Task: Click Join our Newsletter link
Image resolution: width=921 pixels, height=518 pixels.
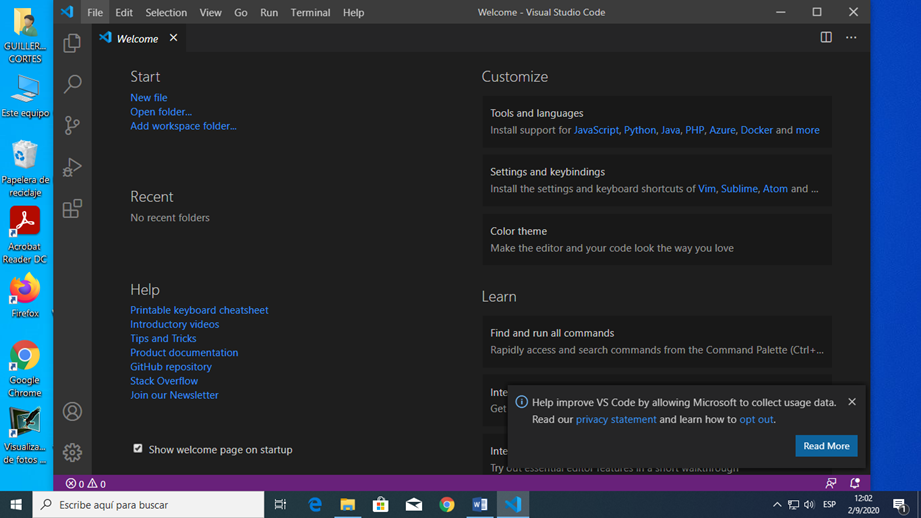Action: (174, 395)
